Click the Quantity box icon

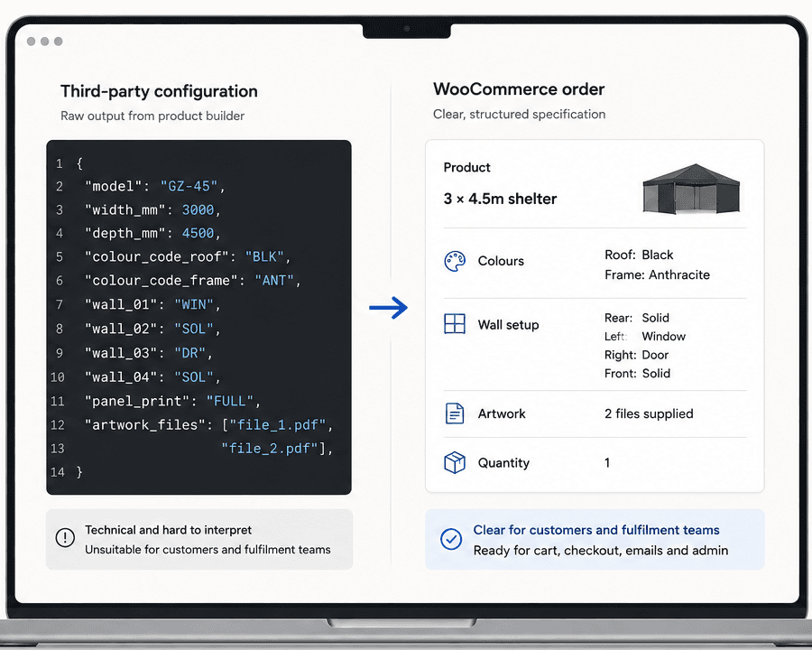[455, 462]
